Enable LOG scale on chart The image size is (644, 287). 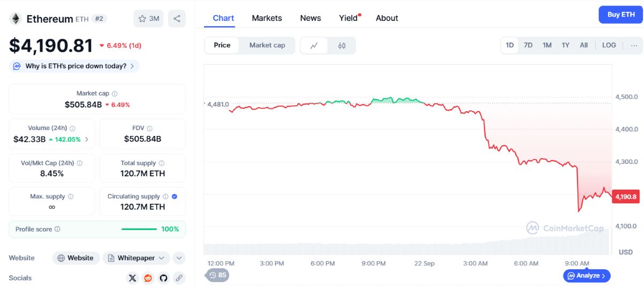point(609,45)
